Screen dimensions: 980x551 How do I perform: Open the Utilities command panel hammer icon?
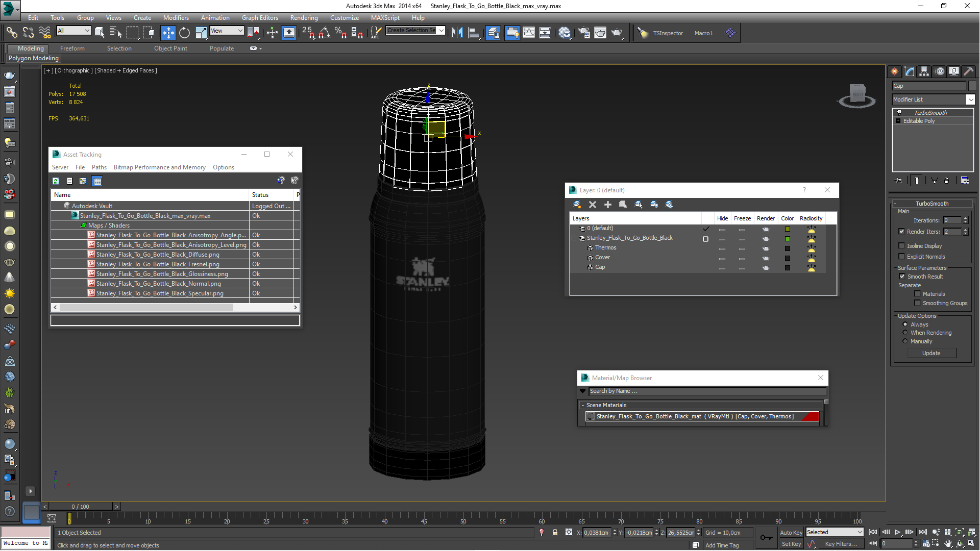click(969, 71)
